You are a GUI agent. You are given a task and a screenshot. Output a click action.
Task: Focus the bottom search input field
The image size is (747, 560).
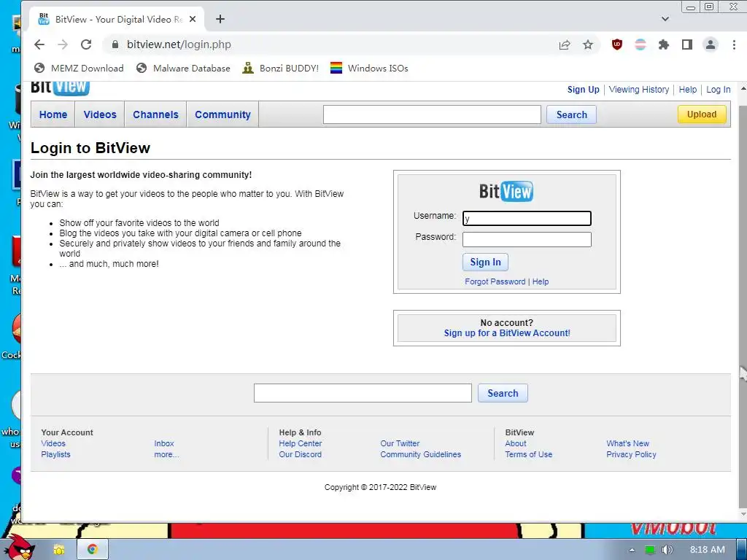[x=363, y=393]
